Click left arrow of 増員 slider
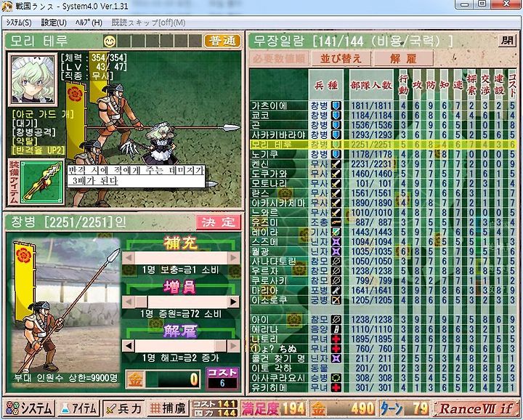Image resolution: width=523 pixels, height=420 pixels. pyautogui.click(x=128, y=302)
